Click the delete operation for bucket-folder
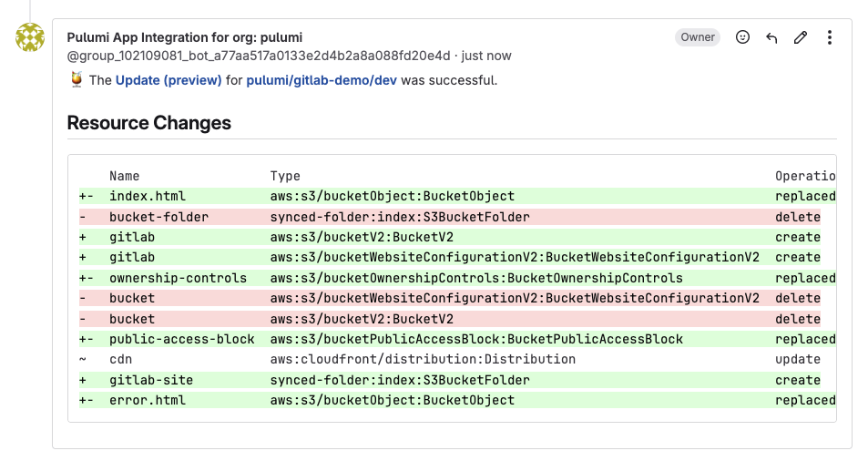 (x=798, y=217)
